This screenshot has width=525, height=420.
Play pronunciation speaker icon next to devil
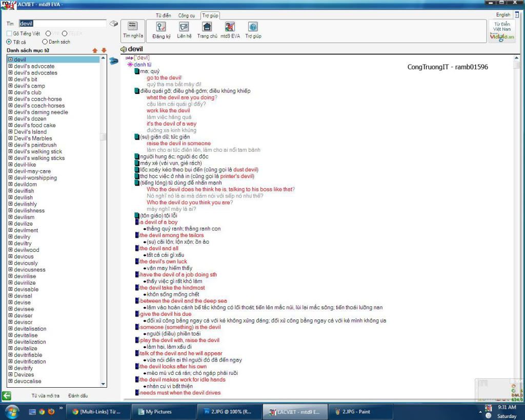[124, 50]
